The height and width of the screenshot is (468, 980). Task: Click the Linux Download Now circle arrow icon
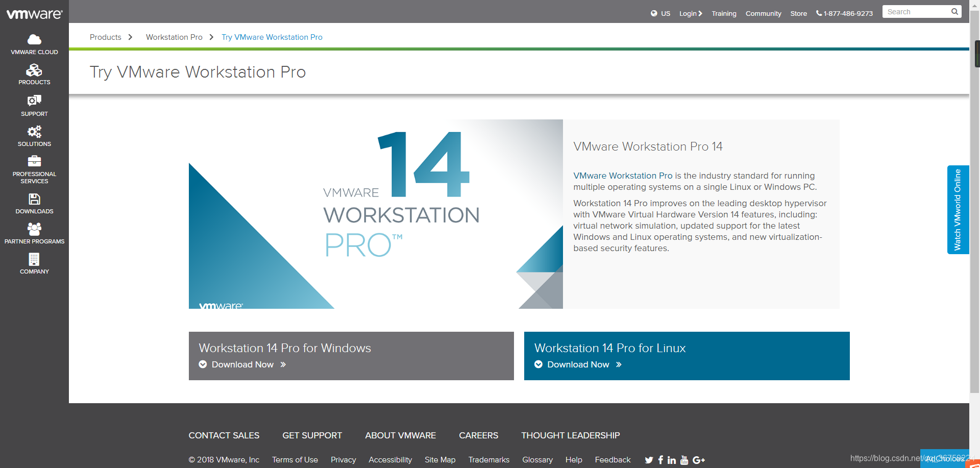tap(538, 364)
